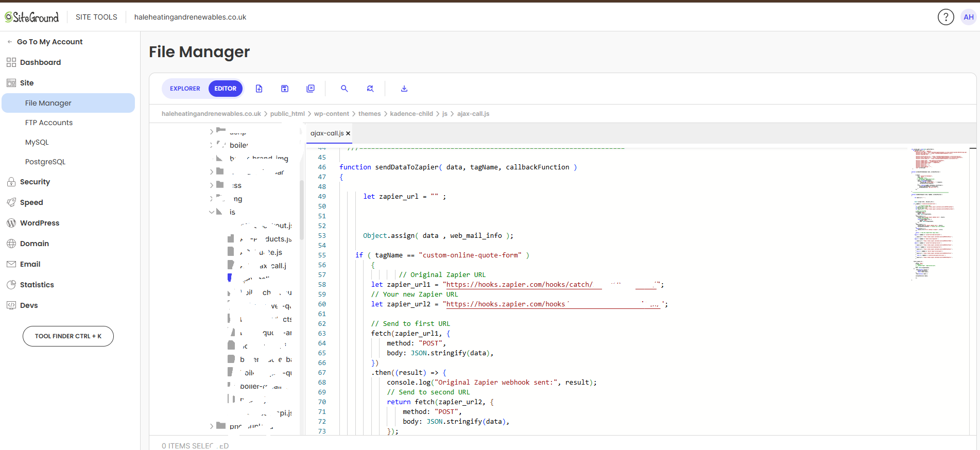The image size is (980, 450).
Task: Click the close all tabs toolbar icon
Action: point(311,89)
